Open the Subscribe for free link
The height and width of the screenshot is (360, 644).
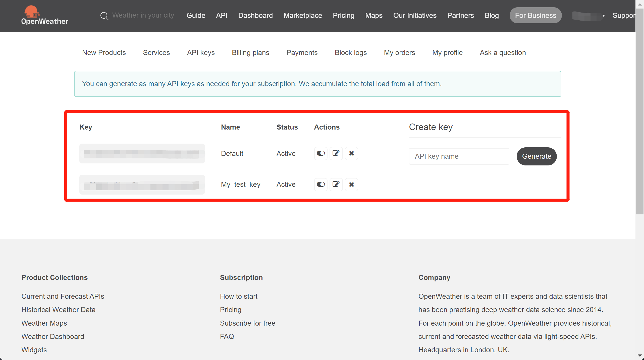247,323
